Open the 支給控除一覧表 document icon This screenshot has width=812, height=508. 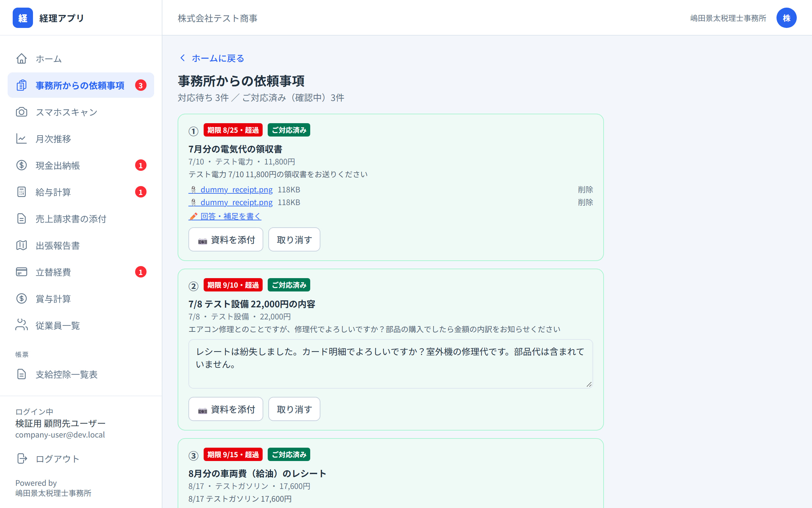(x=22, y=374)
